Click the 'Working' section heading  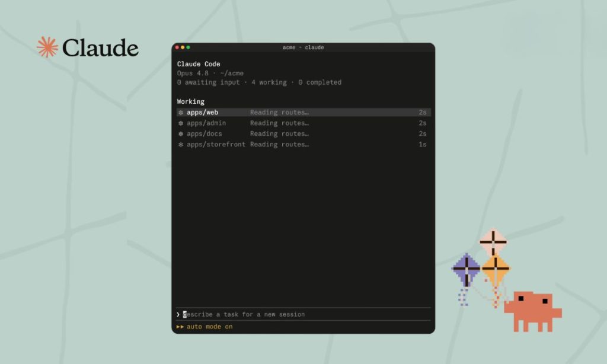[190, 101]
